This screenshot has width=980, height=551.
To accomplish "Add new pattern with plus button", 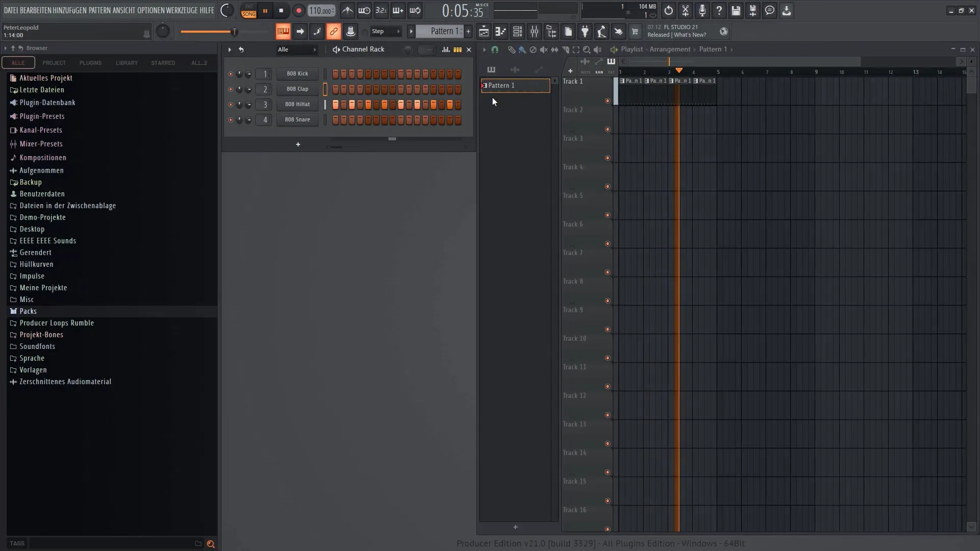I will [468, 32].
